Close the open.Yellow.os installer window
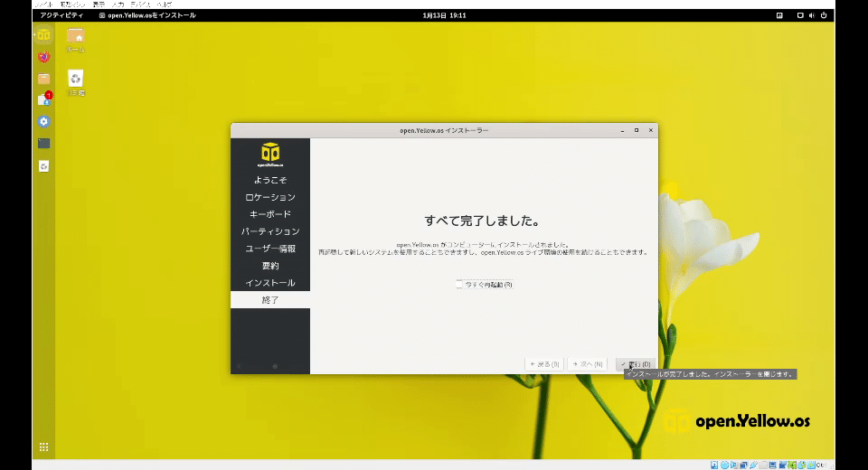Viewport: 868px width, 470px height. [x=650, y=131]
